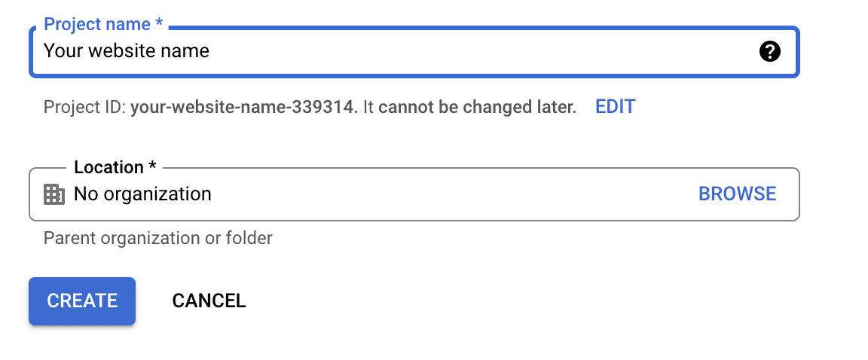Click the your-website-name-339314 project ID text
The image size is (868, 360).
tap(243, 107)
